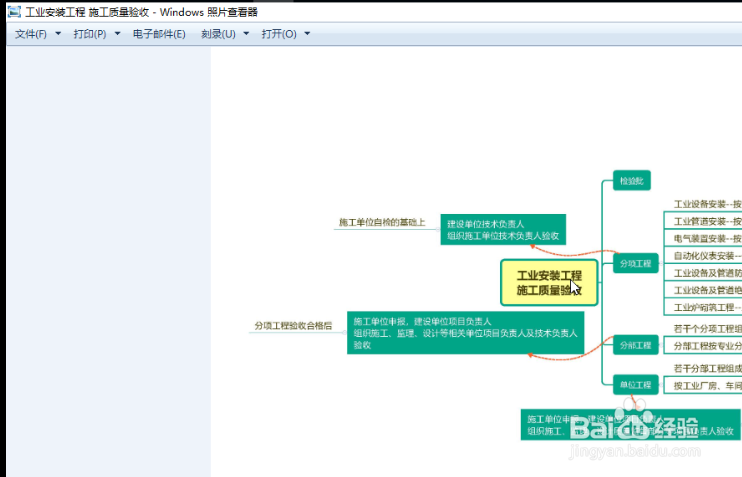The width and height of the screenshot is (742, 477).
Task: Click the 施工单位自检的基础上 label
Action: pos(382,222)
